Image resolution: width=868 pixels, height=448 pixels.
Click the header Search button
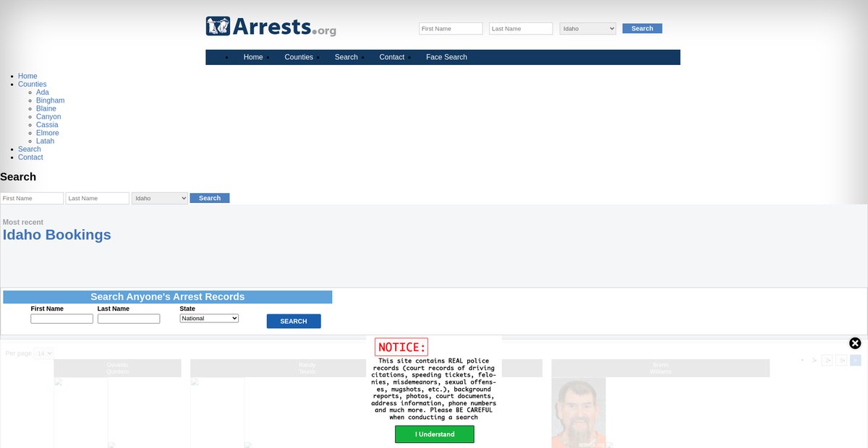pyautogui.click(x=642, y=29)
